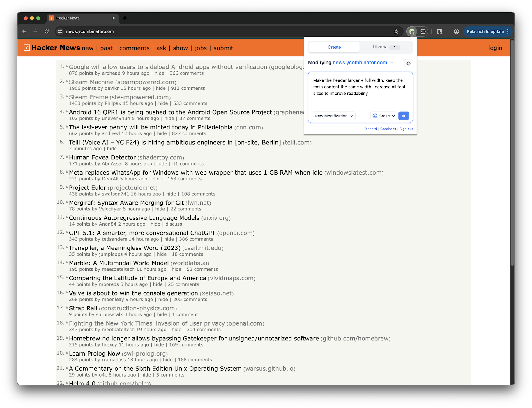Bookmark the page with the star icon
Image resolution: width=532 pixels, height=408 pixels.
(x=396, y=31)
